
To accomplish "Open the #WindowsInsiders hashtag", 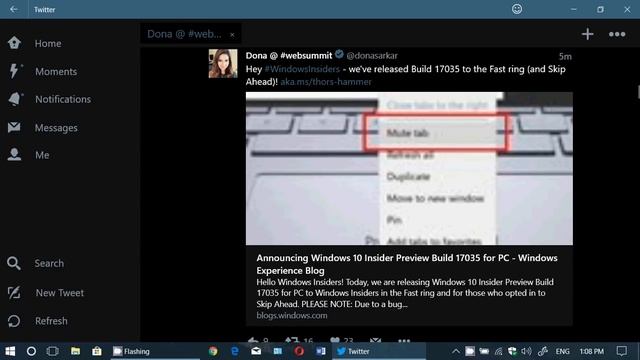I will 302,69.
